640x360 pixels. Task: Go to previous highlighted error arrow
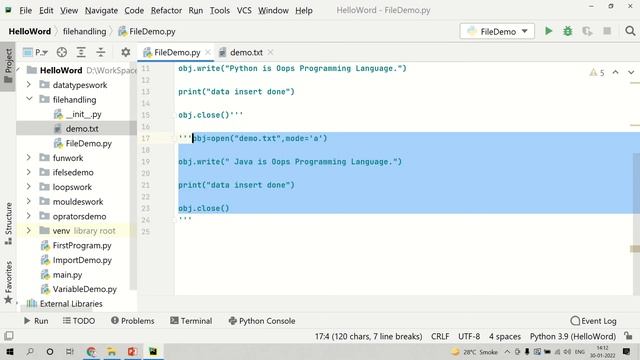pos(615,73)
